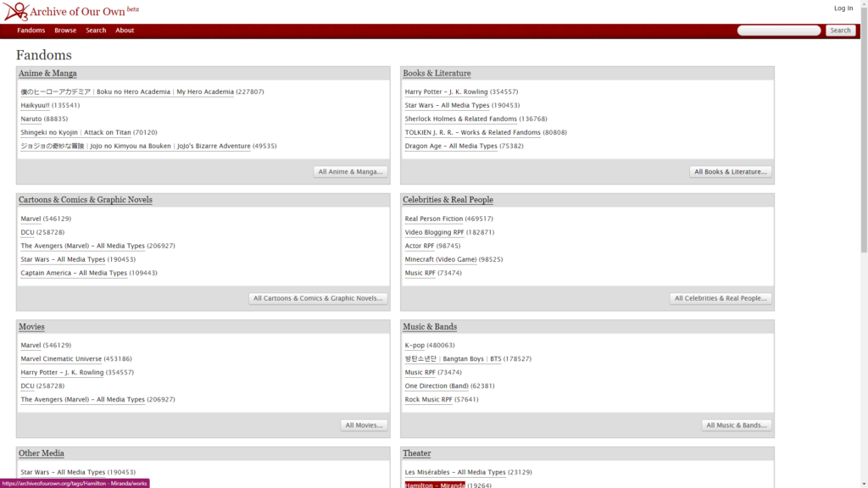Open the About navigation menu

point(125,30)
